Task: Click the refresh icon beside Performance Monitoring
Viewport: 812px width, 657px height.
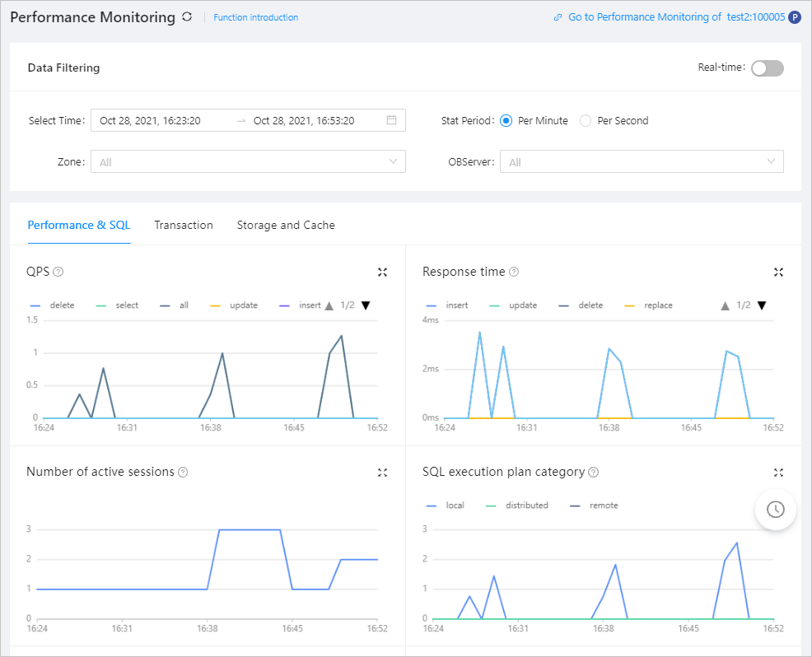Action: click(187, 16)
